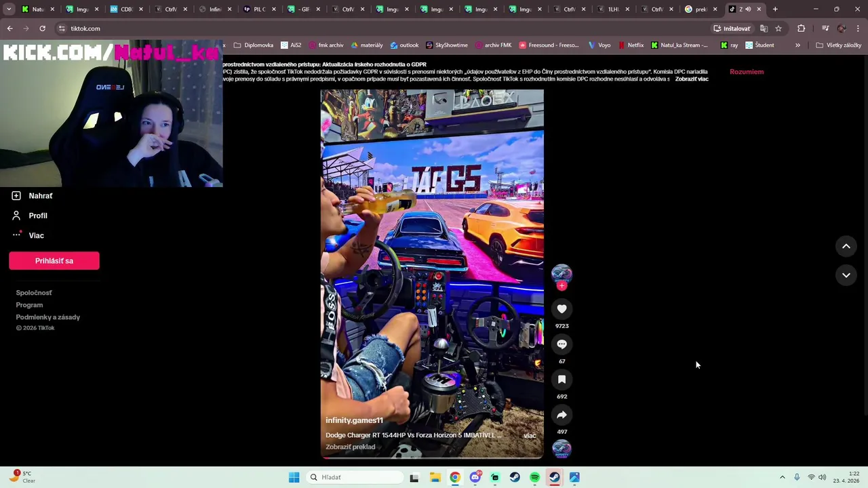Show hidden tray icons with the chevron

(x=782, y=477)
